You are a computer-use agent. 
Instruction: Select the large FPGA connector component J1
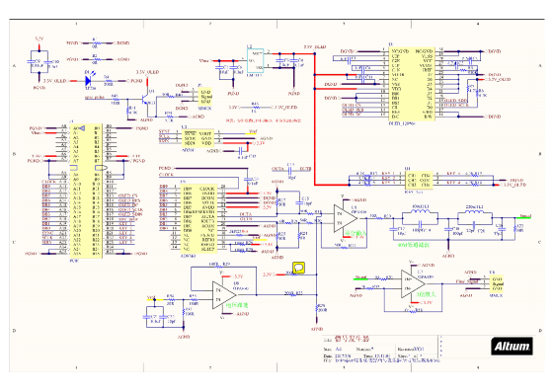(x=86, y=191)
